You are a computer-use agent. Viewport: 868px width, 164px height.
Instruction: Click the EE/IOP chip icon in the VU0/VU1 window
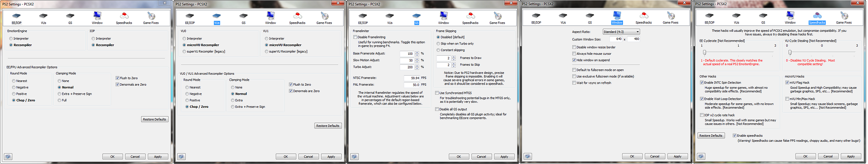point(190,16)
